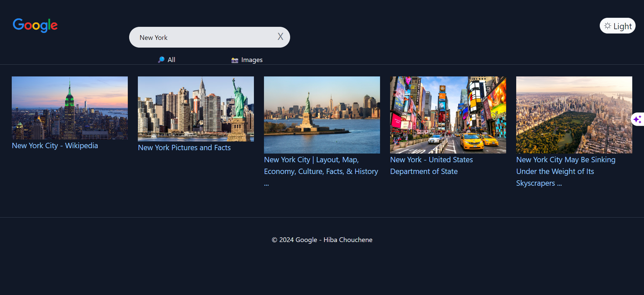The width and height of the screenshot is (644, 295).
Task: Open the Liberty Island harbor thumbnail
Action: point(322,115)
